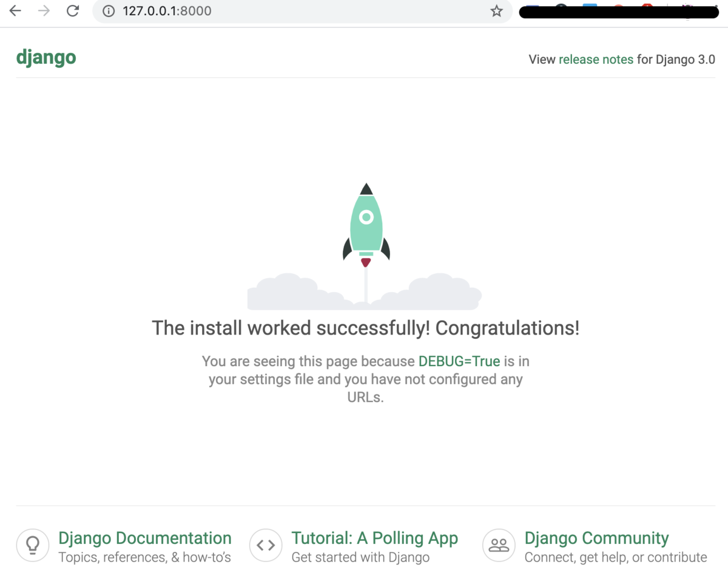This screenshot has width=728, height=578.
Task: Click the browser forward arrow
Action: [x=44, y=11]
